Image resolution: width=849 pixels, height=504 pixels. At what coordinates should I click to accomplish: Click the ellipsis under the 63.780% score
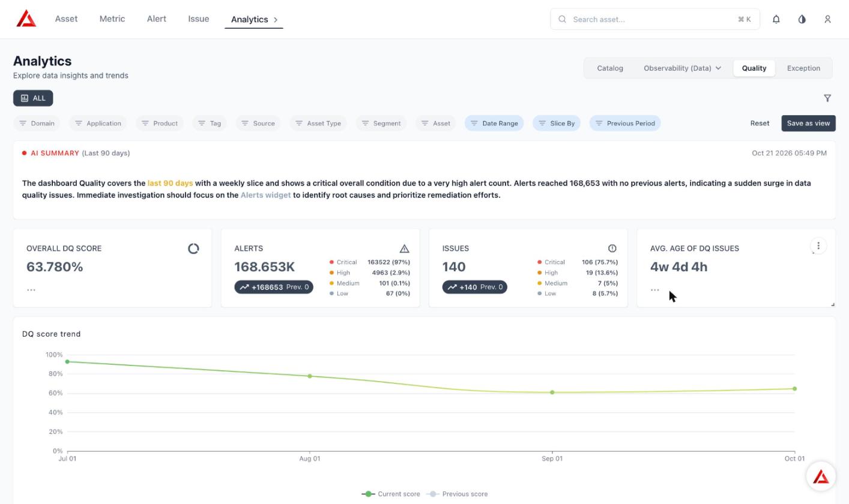click(x=31, y=290)
